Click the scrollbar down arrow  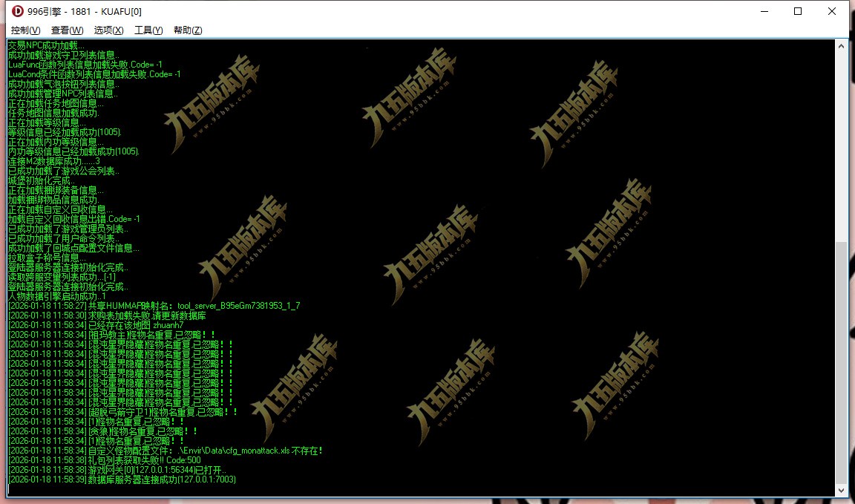point(842,490)
